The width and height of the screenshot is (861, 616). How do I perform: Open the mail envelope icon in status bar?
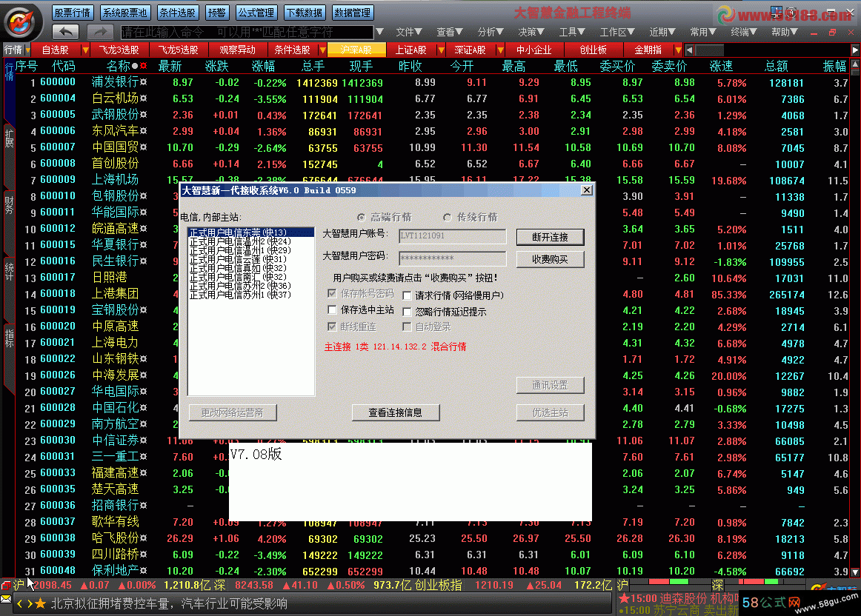[x=5, y=598]
